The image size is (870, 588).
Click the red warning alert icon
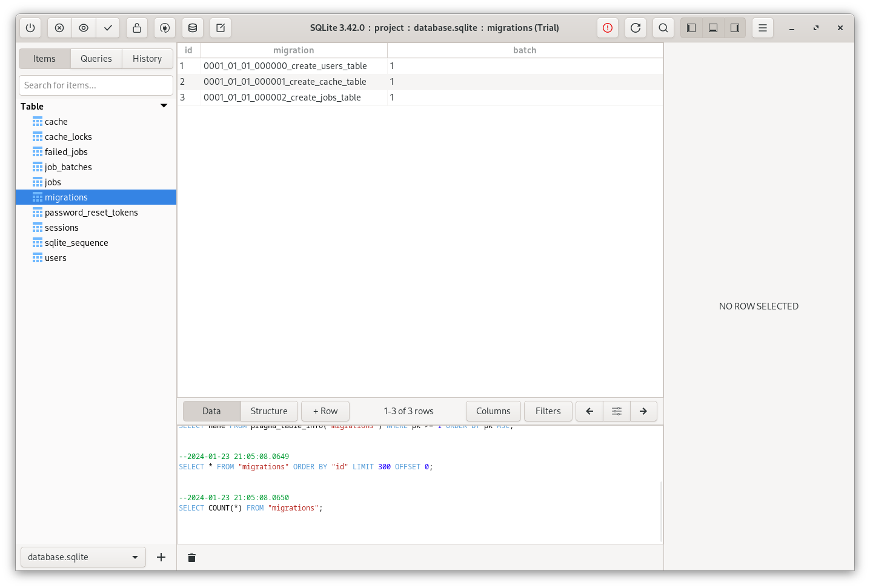pyautogui.click(x=608, y=28)
